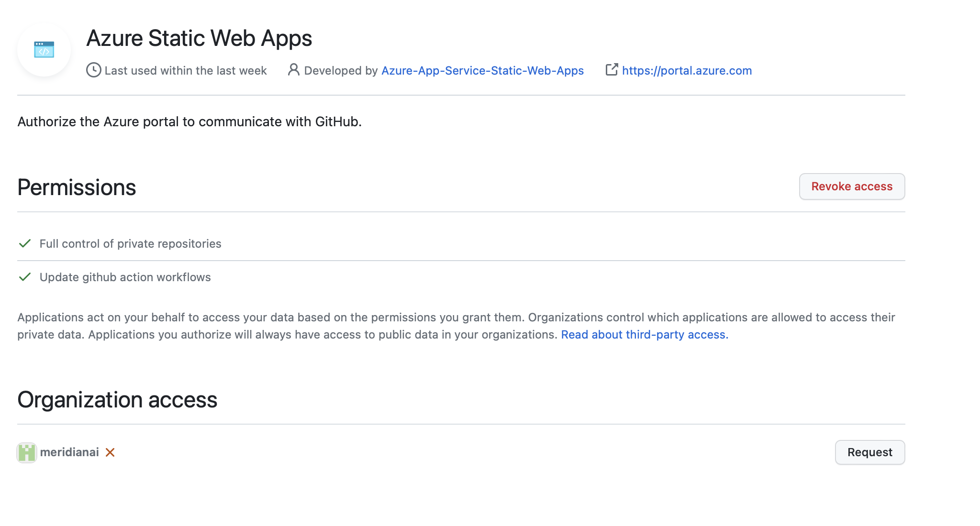Open the Azure-App-Service-Static-Web-Apps developer link
Image resolution: width=980 pixels, height=526 pixels.
point(482,70)
